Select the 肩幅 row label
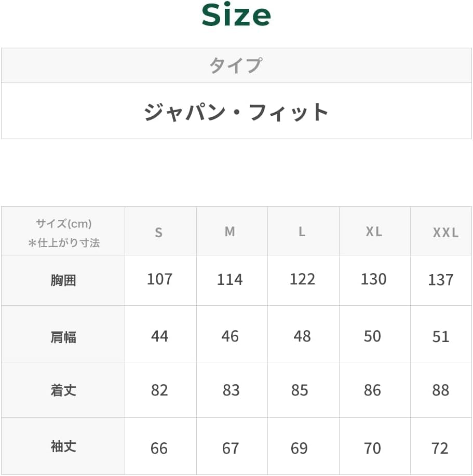Screen dimensions: 473x476 pos(63,337)
